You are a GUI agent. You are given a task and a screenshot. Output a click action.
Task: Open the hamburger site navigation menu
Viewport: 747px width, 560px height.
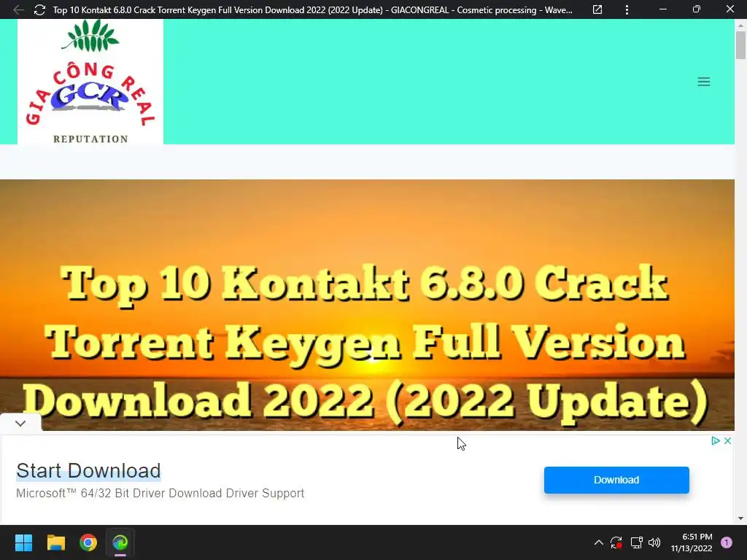(704, 82)
